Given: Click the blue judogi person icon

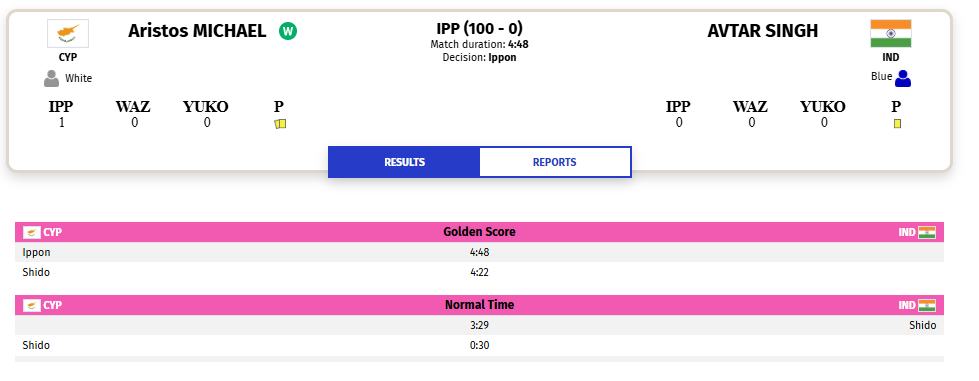Looking at the screenshot, I should pyautogui.click(x=903, y=79).
